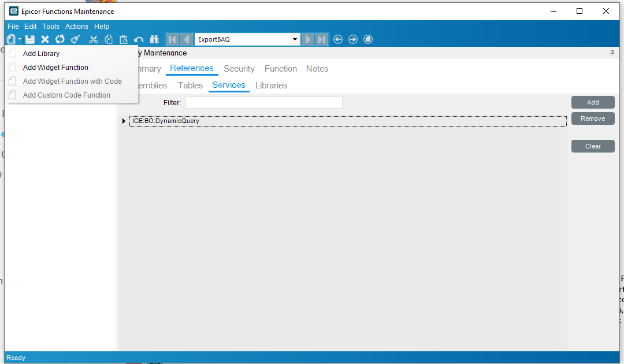Viewport: 624px width, 364px height.
Task: Switch to the Security tab
Action: (x=239, y=69)
